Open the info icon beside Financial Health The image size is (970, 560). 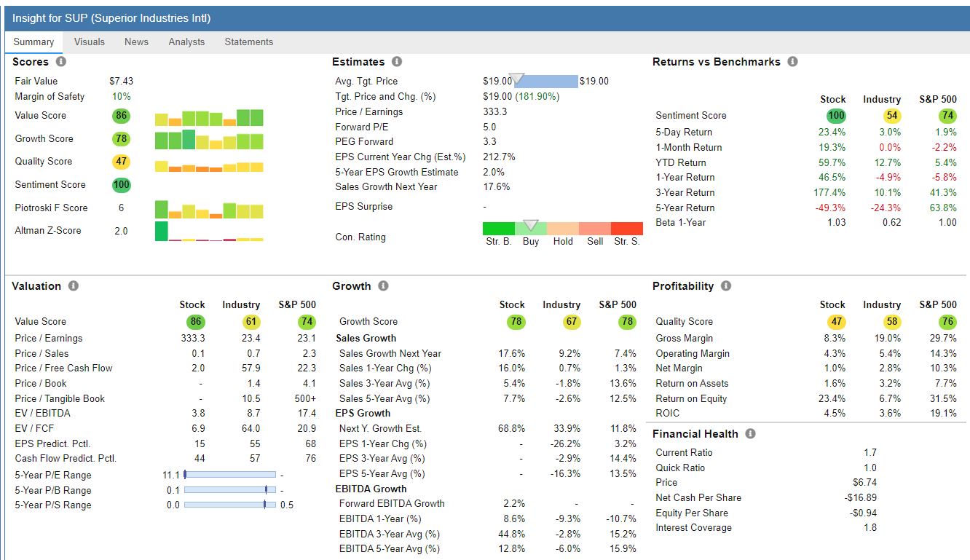coord(750,434)
